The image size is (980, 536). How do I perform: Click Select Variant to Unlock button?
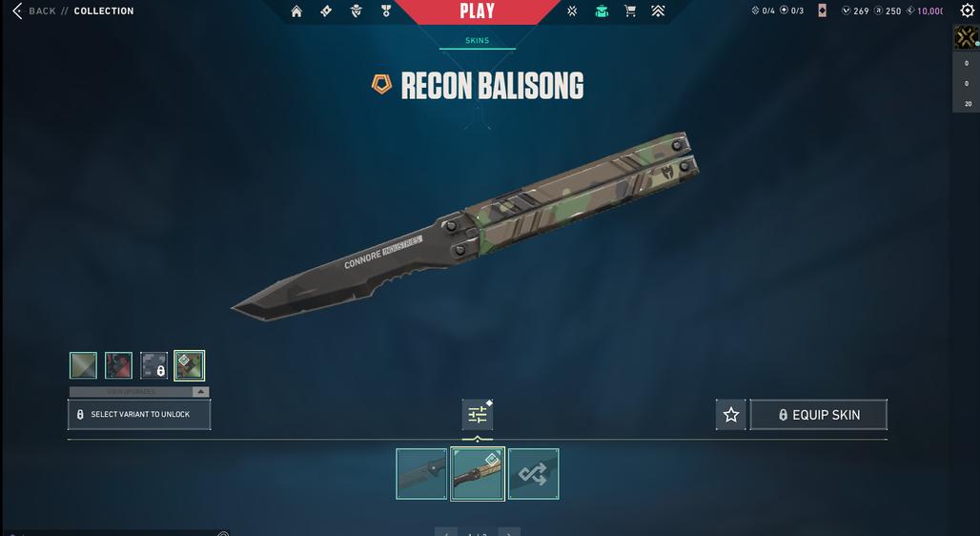point(139,414)
